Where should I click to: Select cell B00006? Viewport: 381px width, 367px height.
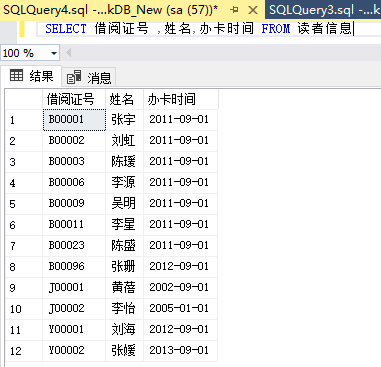point(74,183)
